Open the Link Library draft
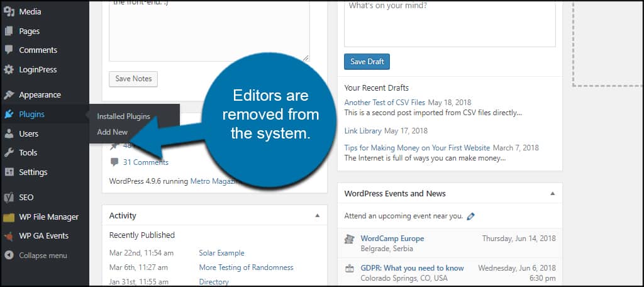The image size is (644, 287). [363, 131]
